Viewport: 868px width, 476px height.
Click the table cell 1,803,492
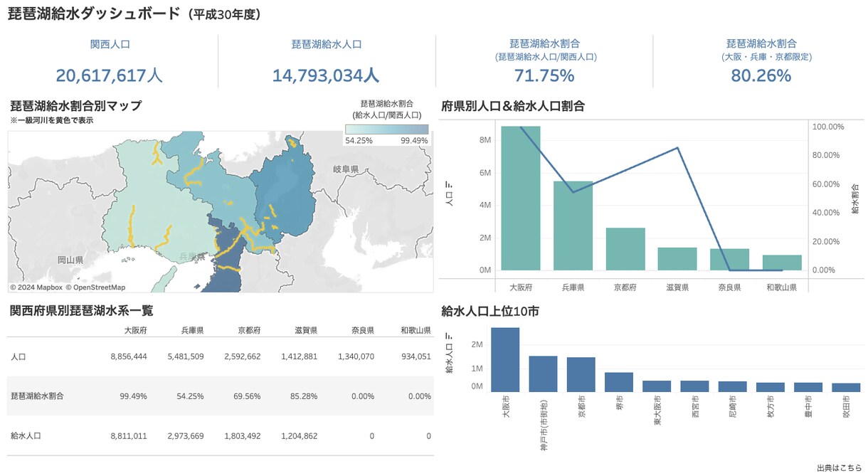[x=243, y=435]
